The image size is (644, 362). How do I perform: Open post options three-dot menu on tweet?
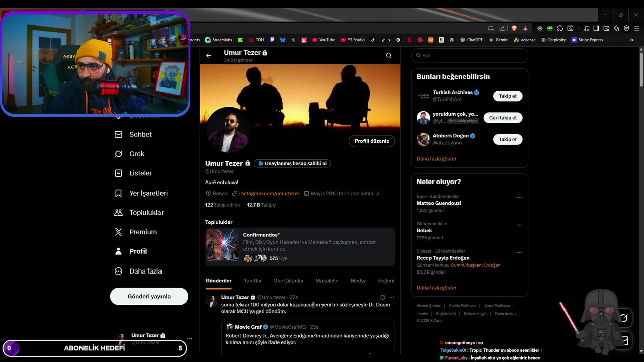pyautogui.click(x=392, y=297)
